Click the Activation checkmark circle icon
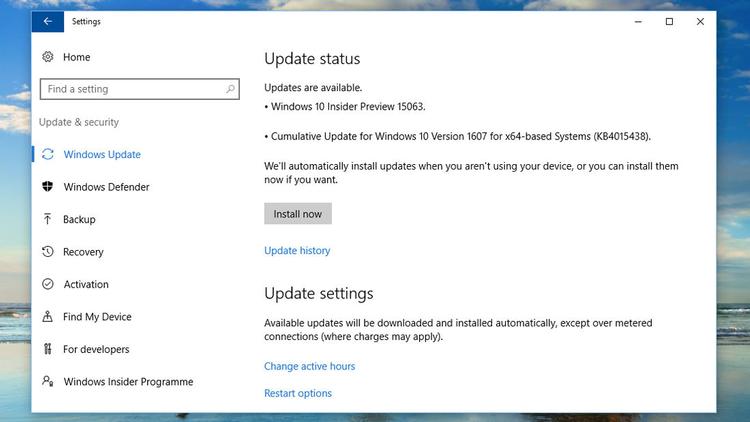This screenshot has width=750, height=422. [47, 284]
